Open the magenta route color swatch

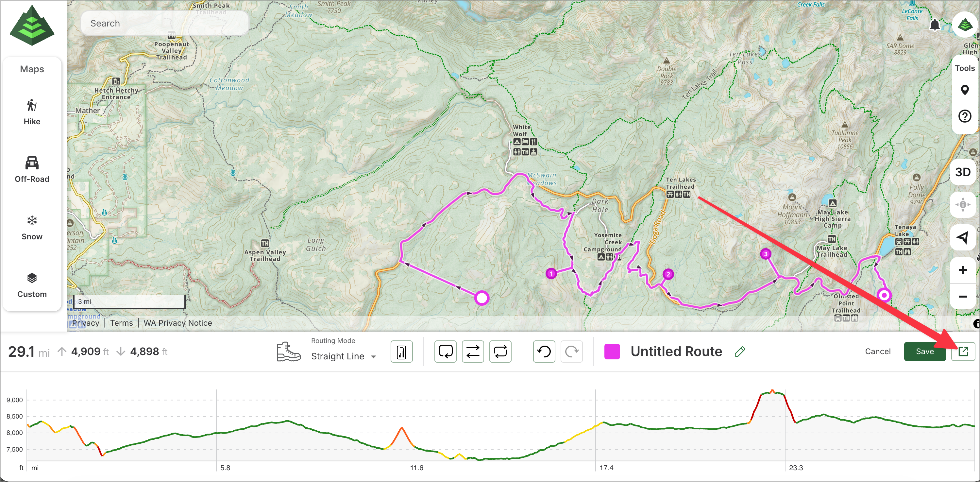(x=612, y=352)
